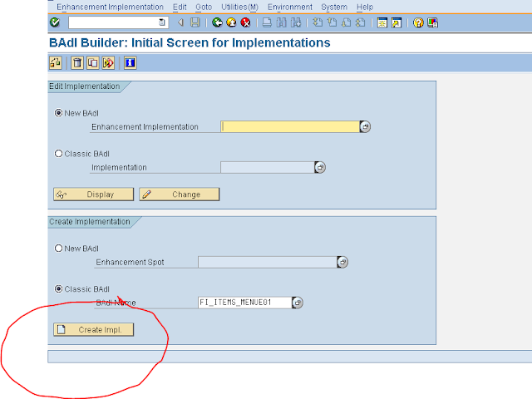Click the Copy implementation icon
The image size is (532, 399).
pyautogui.click(x=92, y=63)
